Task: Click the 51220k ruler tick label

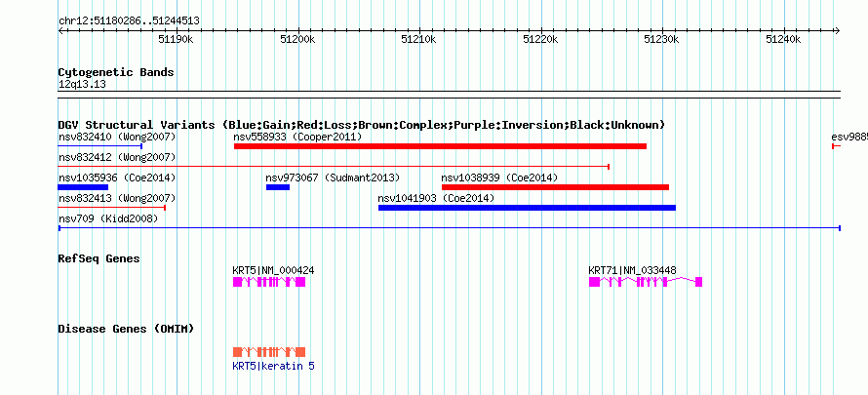Action: point(540,39)
